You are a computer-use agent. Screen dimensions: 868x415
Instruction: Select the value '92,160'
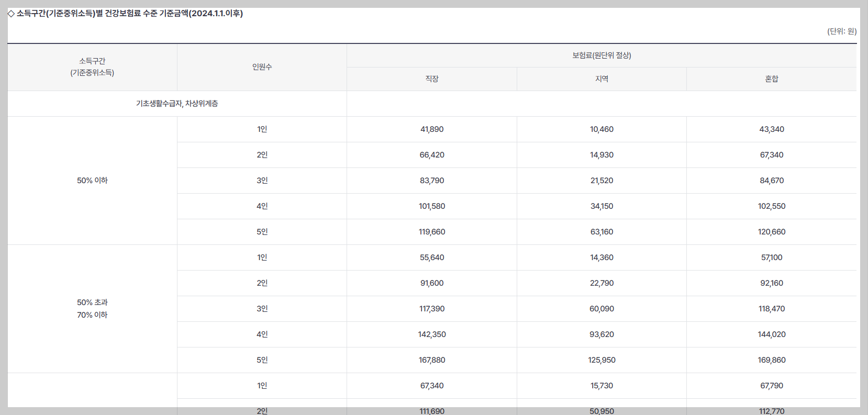coord(772,283)
